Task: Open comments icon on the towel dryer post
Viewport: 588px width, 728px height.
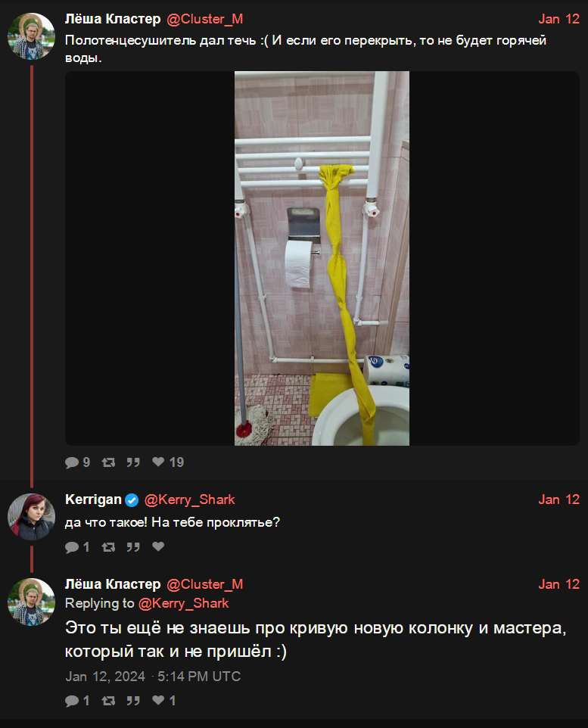Action: coord(72,462)
